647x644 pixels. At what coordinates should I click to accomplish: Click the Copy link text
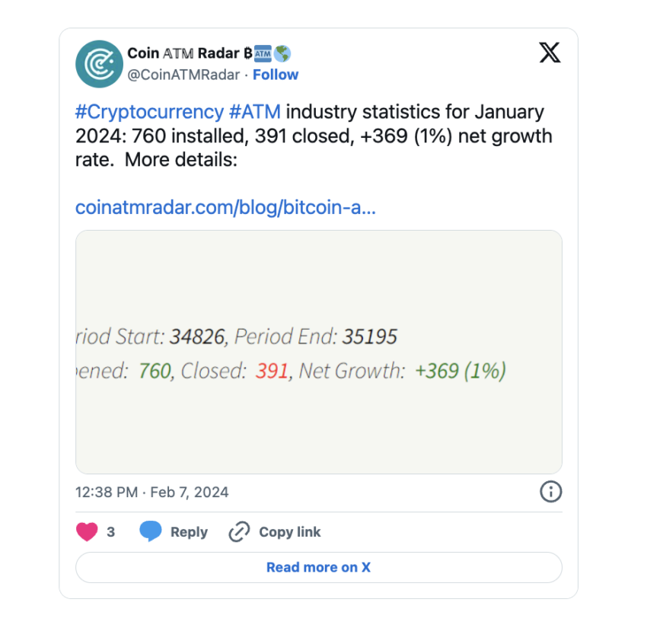coord(290,532)
